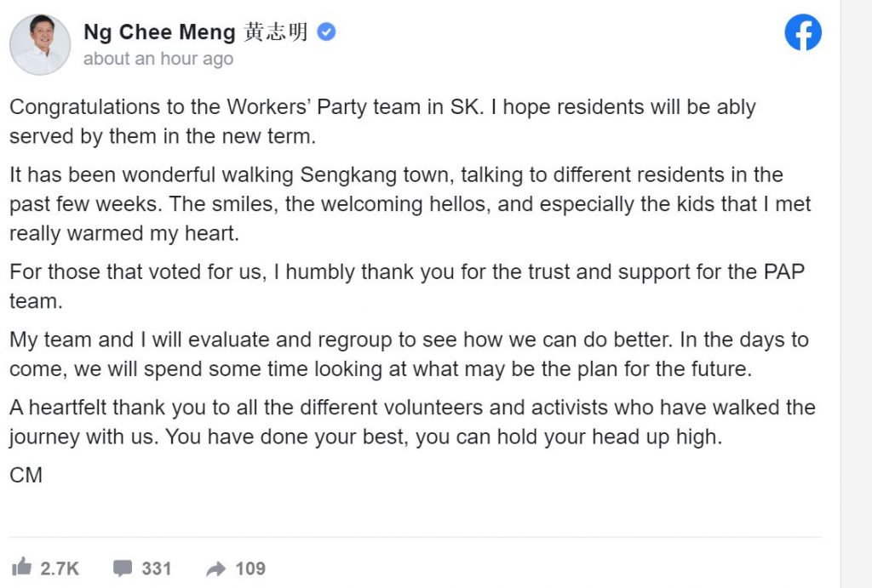Screen dimensions: 872x588
Task: Open the Ng Chee Meng profile name link
Action: pos(159,32)
